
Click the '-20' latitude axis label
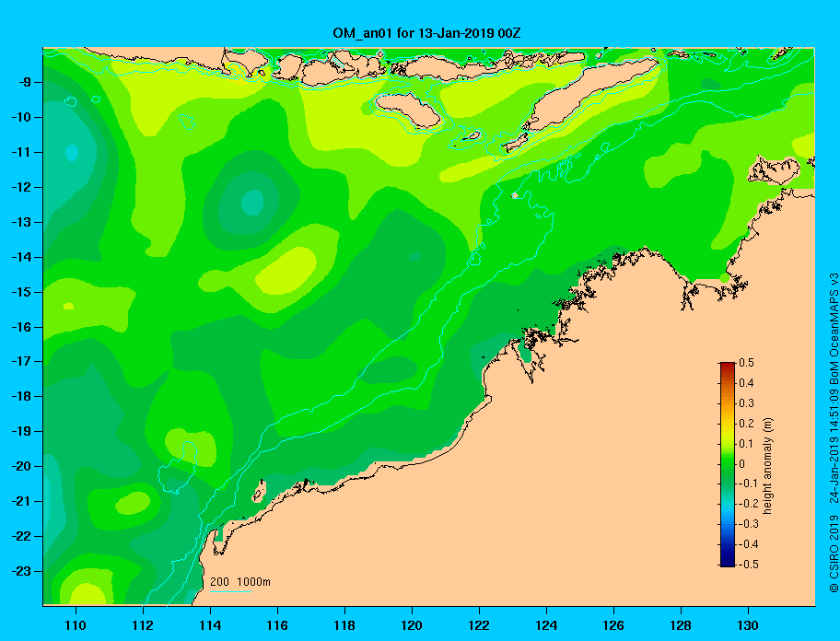[x=21, y=466]
